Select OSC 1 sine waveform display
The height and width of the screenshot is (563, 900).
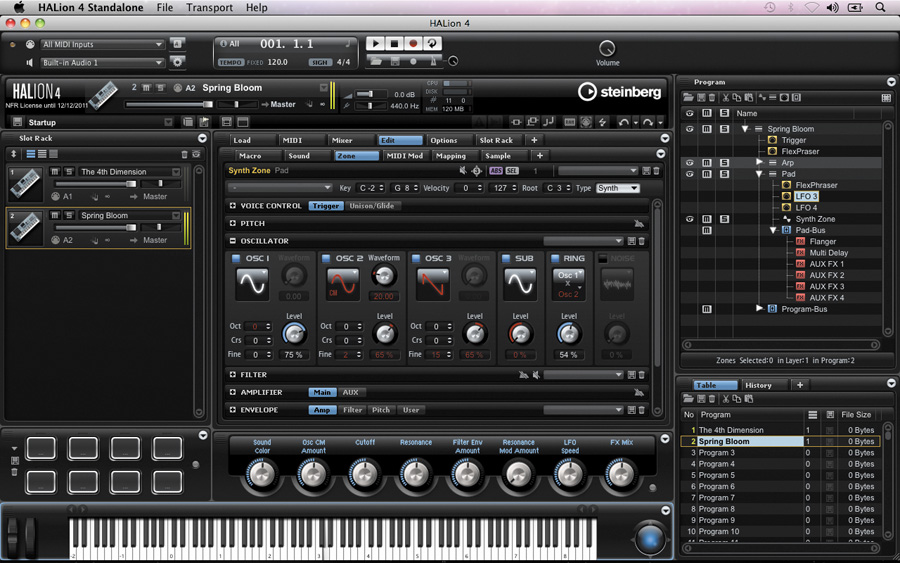(x=252, y=283)
